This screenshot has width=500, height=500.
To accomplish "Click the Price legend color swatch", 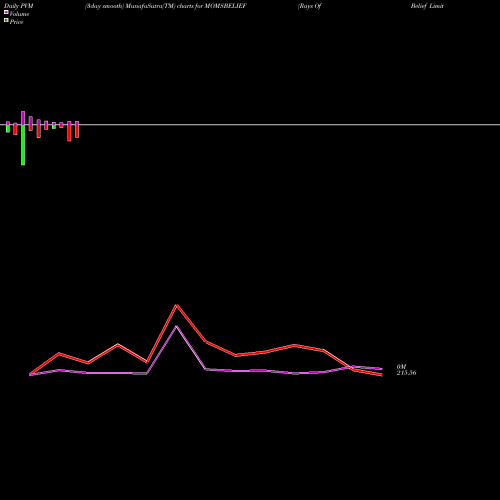I will [6, 21].
